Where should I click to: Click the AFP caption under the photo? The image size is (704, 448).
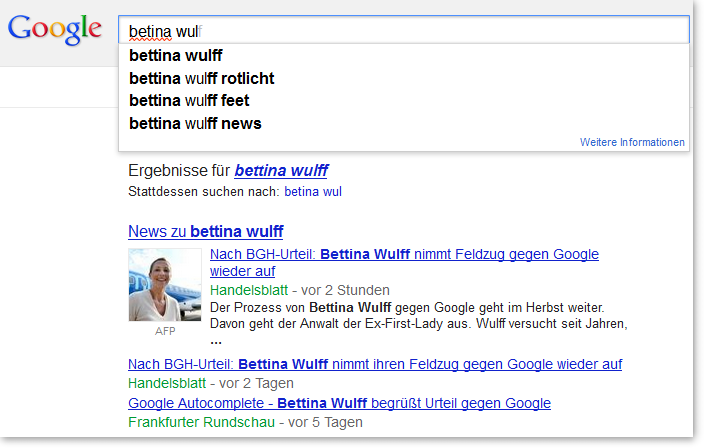165,331
